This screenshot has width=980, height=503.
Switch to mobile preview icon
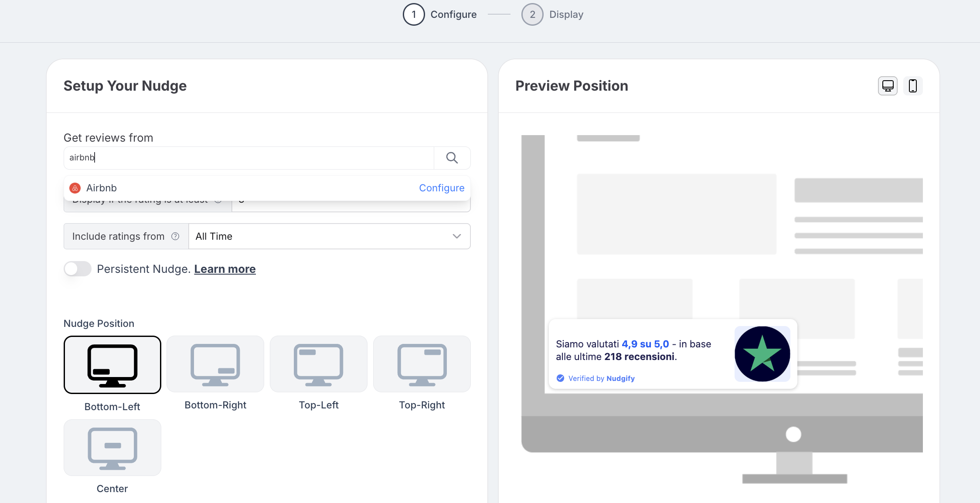tap(912, 86)
